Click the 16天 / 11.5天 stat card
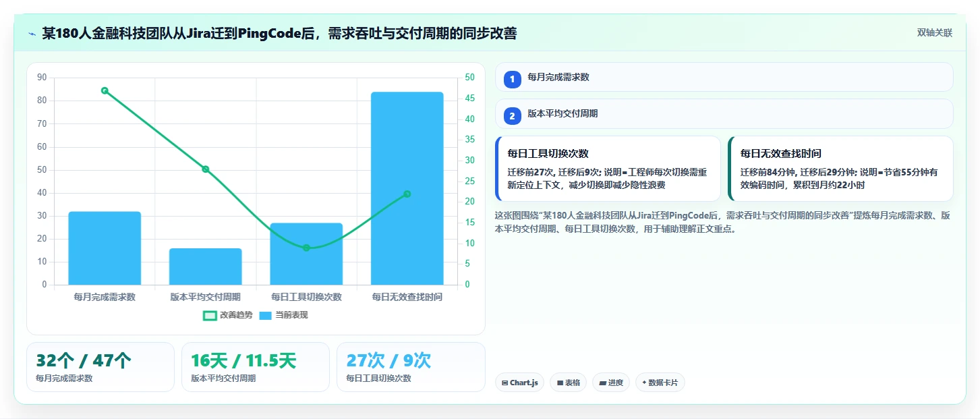980x419 pixels. 256,367
